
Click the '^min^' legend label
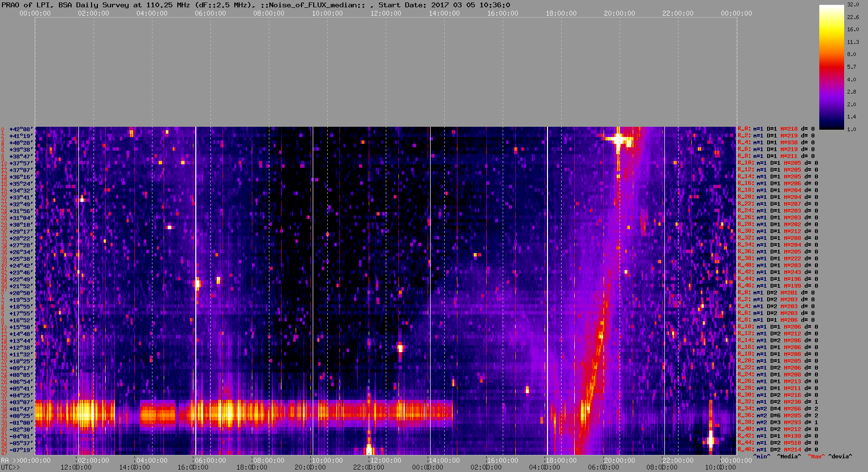(x=762, y=456)
